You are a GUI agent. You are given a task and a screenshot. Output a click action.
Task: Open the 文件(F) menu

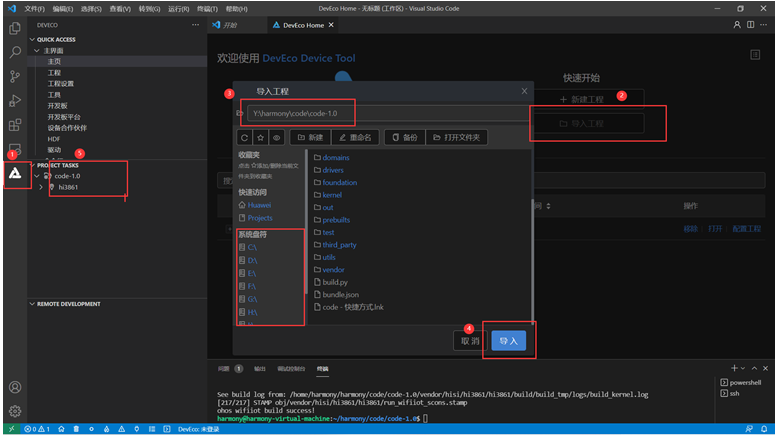point(35,8)
